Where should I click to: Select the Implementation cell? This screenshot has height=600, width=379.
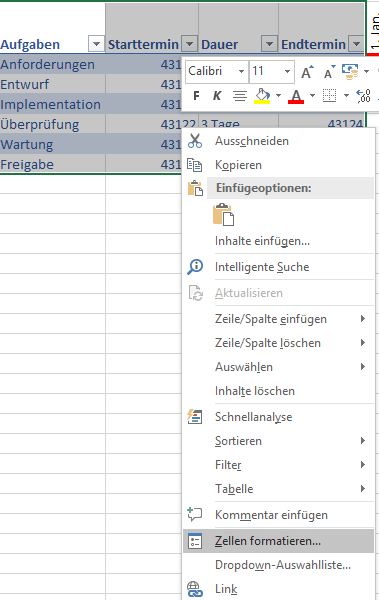point(52,104)
